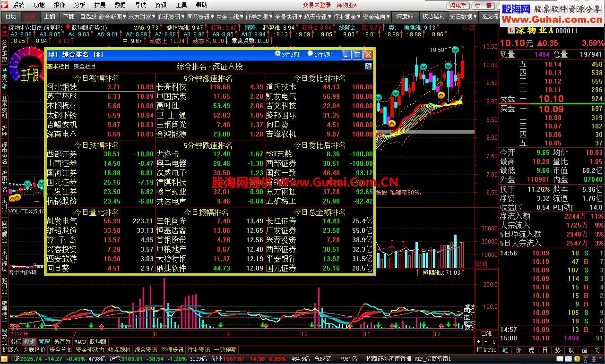Expand the 中金在线 dropdown
This screenshot has width=605, height=364.
(230, 16)
